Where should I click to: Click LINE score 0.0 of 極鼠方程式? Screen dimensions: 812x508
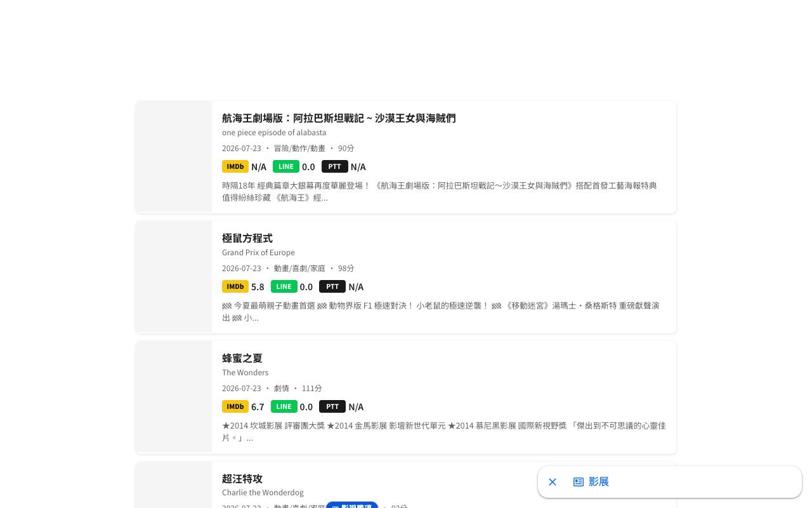pos(306,287)
